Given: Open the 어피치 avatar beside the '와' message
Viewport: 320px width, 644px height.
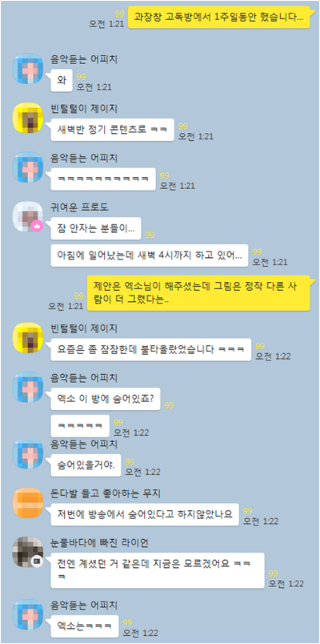Looking at the screenshot, I should pos(27,68).
